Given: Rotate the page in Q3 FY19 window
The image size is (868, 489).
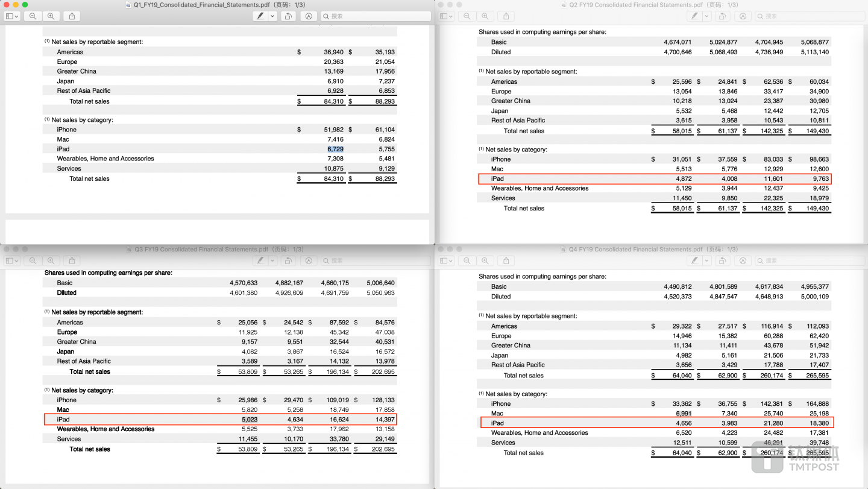Looking at the screenshot, I should pos(288,260).
